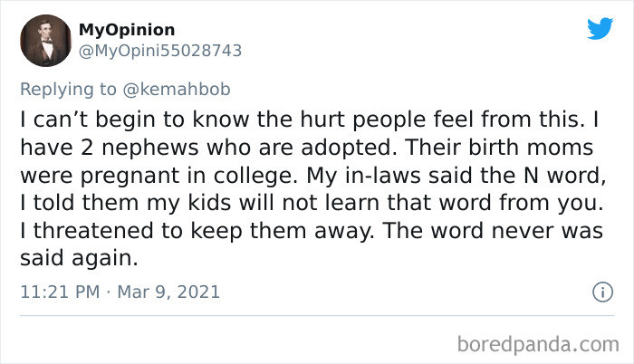Open the @kemahbob mention link
The height and width of the screenshot is (364, 634).
click(186, 89)
